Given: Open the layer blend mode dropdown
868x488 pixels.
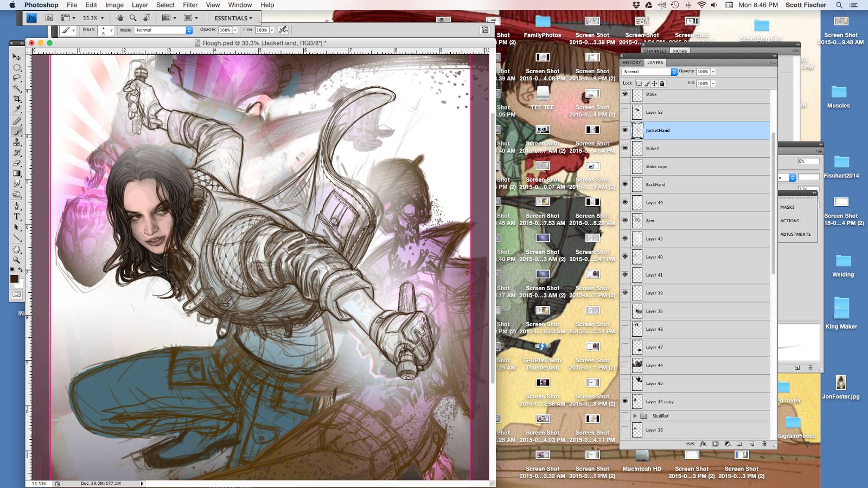Looking at the screenshot, I should (x=649, y=72).
